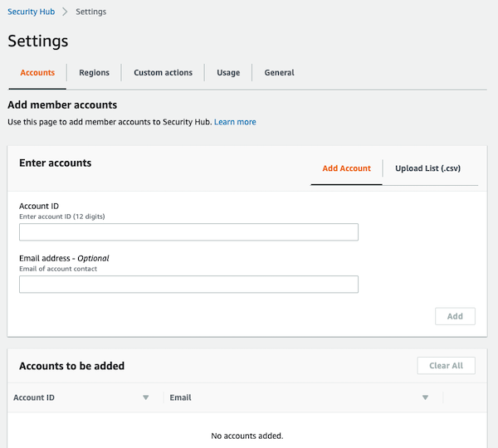This screenshot has height=448, width=498.
Task: Open the Custom actions tab
Action: tap(163, 73)
